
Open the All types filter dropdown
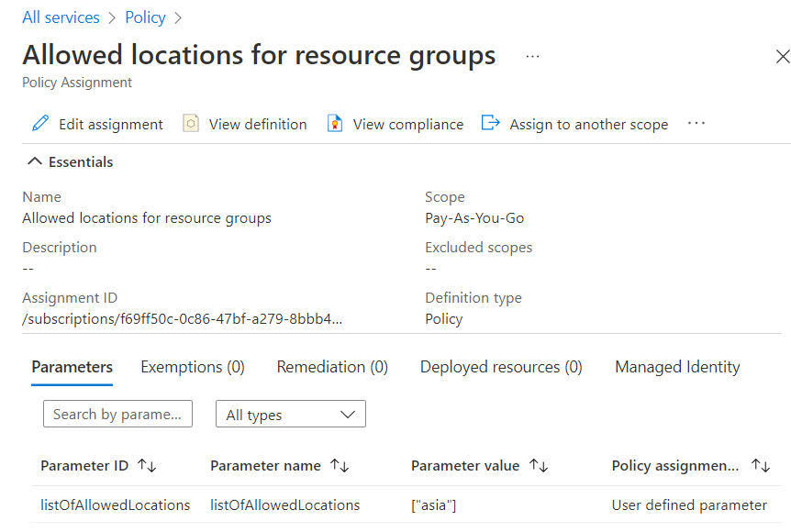(290, 415)
